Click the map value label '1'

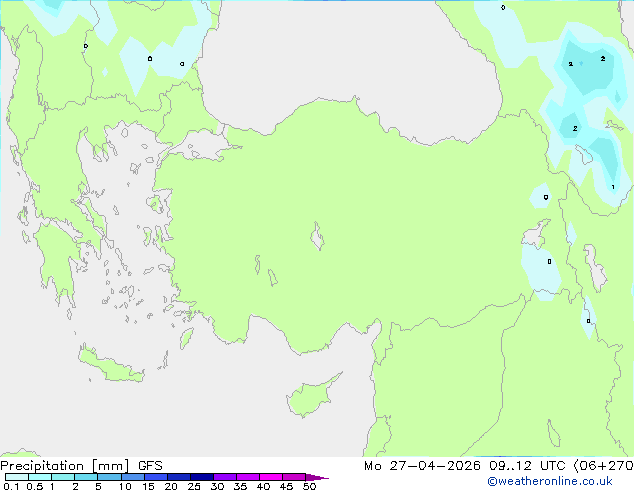pyautogui.click(x=613, y=187)
